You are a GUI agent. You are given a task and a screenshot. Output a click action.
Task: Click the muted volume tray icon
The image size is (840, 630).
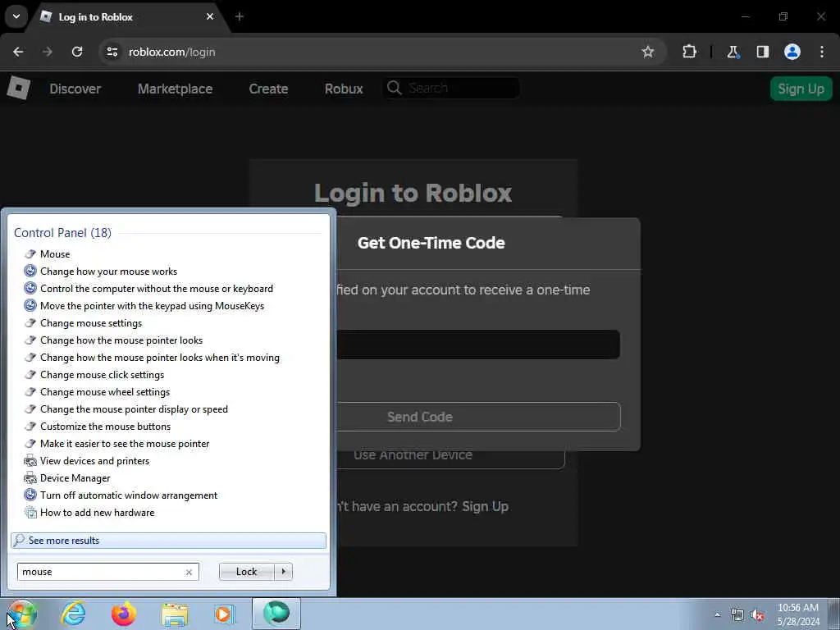[757, 615]
